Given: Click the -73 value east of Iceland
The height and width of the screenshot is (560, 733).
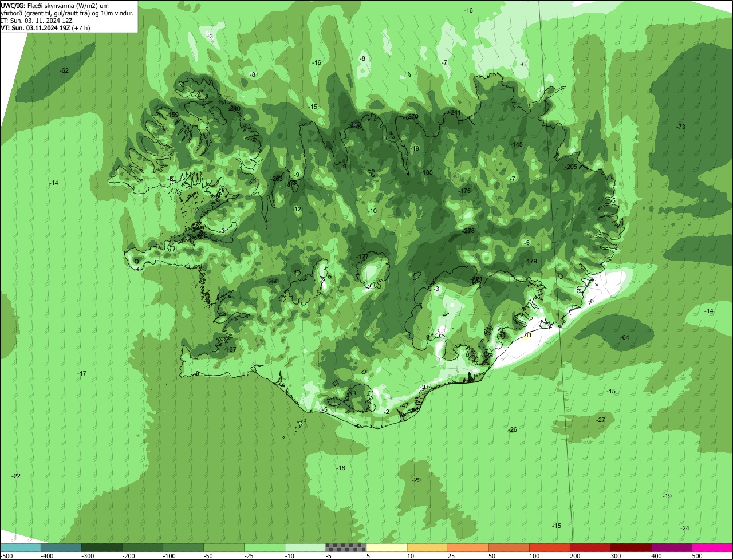Looking at the screenshot, I should point(680,127).
